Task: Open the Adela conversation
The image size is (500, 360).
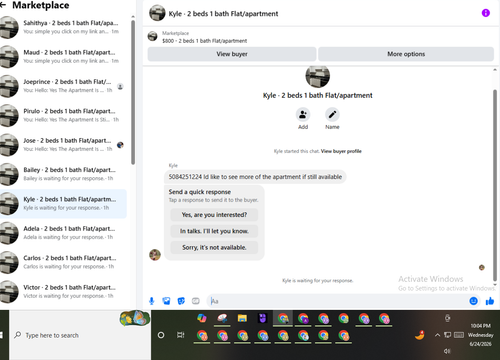Action: (x=63, y=233)
